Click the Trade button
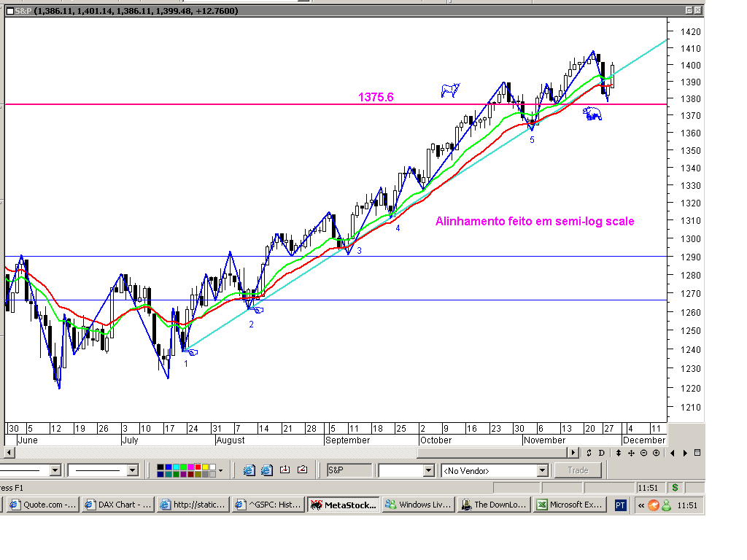747x560 pixels. (578, 470)
